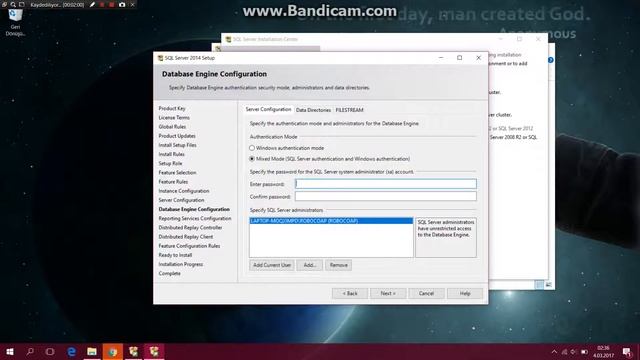The image size is (640, 360).
Task: Click Server Configuration step in sidebar
Action: click(x=181, y=200)
